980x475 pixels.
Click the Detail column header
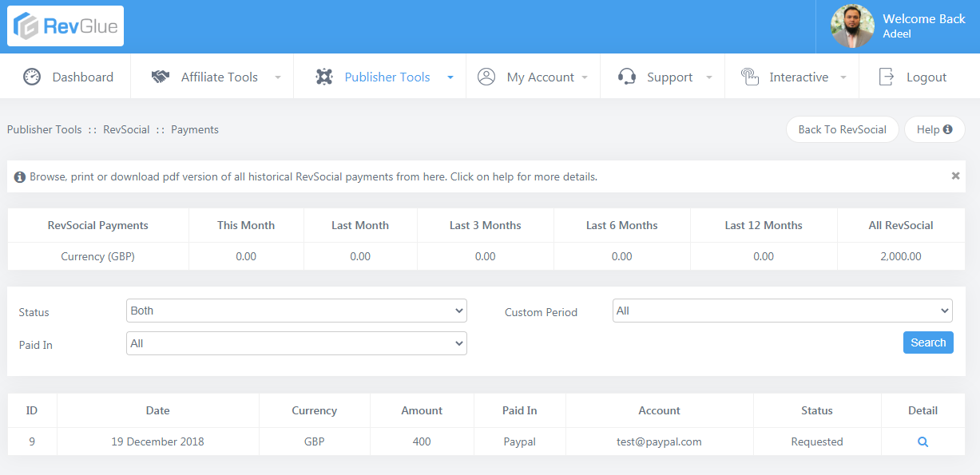click(x=922, y=410)
